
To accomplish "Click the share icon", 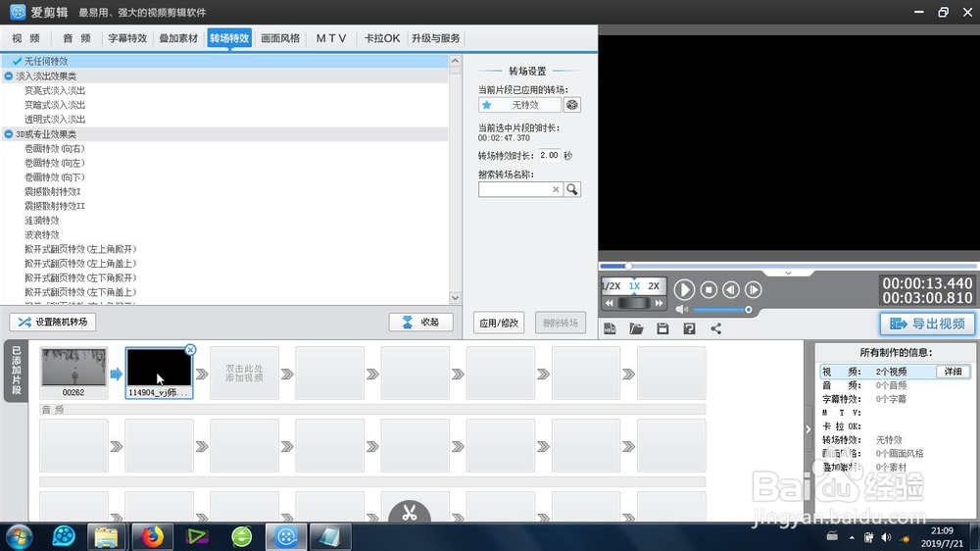I will pos(716,329).
